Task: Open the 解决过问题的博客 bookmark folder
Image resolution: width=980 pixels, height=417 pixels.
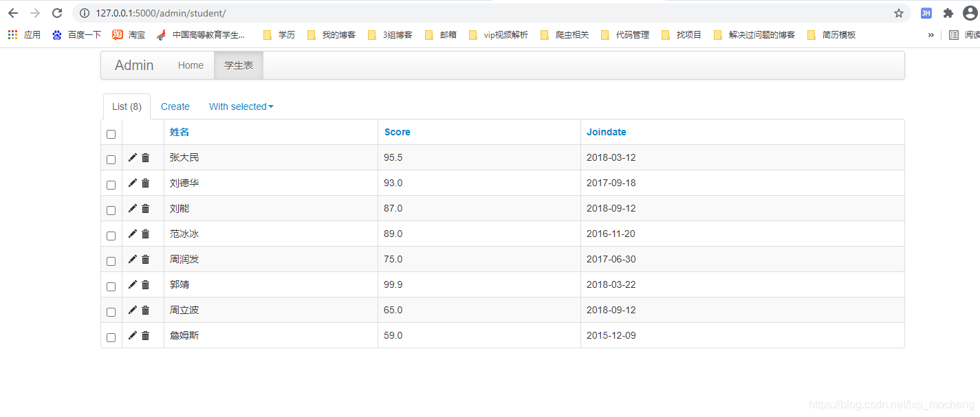Action: (x=754, y=34)
